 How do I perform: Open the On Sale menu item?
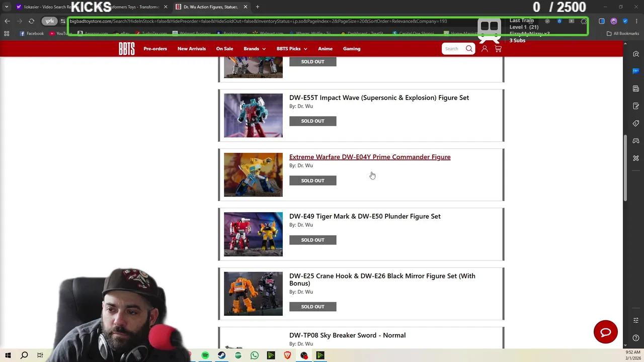coord(224,49)
